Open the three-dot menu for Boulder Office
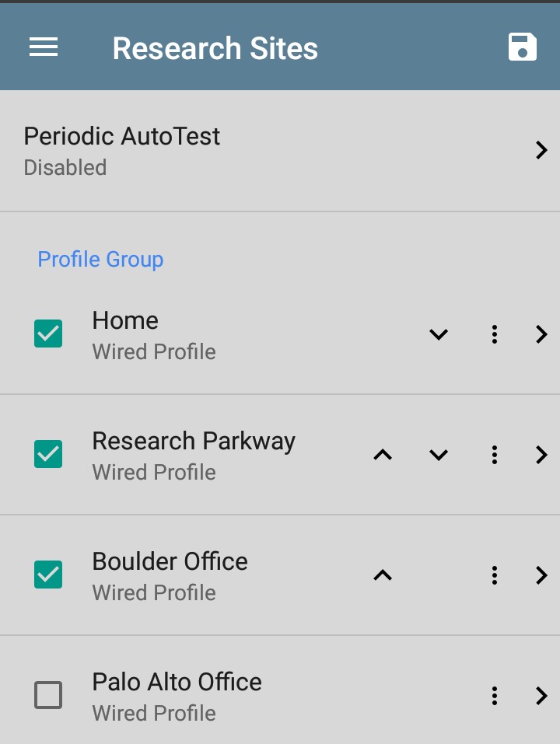560x744 pixels. (495, 575)
